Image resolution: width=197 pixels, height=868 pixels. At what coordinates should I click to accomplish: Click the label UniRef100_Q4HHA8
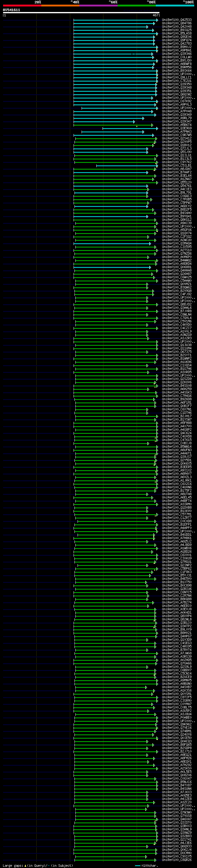click(176, 271)
